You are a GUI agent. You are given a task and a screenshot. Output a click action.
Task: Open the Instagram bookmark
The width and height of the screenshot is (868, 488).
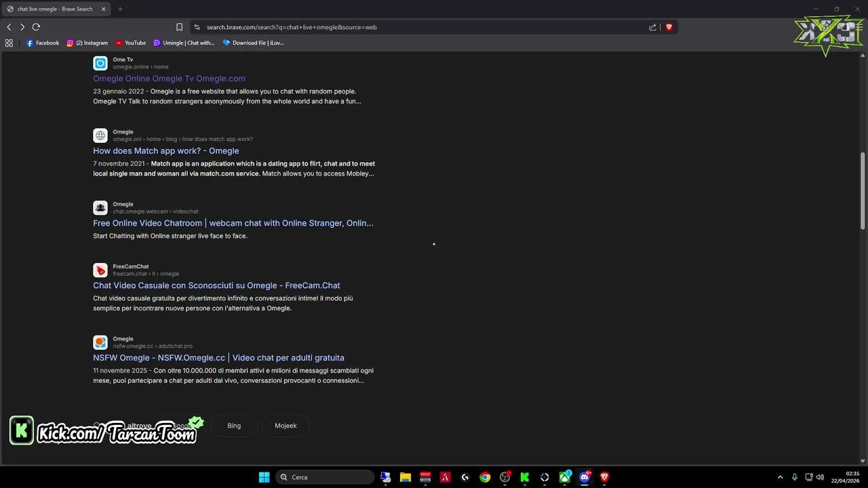point(87,43)
